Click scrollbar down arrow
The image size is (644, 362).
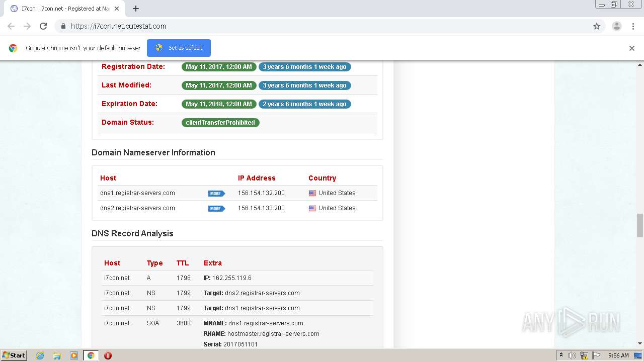click(640, 344)
